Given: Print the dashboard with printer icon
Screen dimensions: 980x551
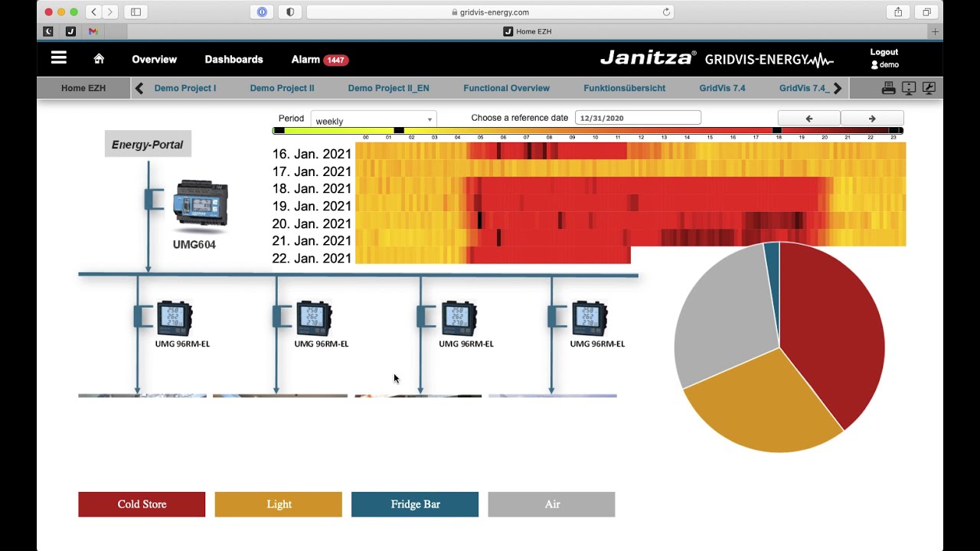Looking at the screenshot, I should [888, 88].
